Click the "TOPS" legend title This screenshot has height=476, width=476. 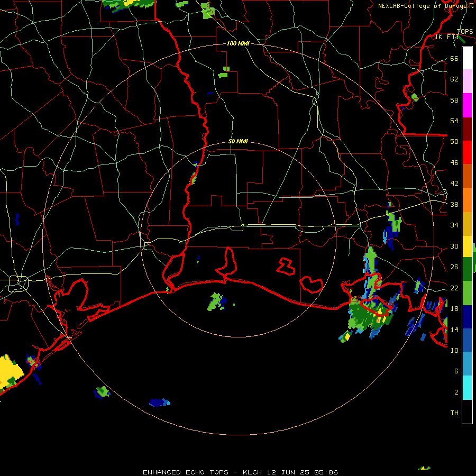[465, 32]
